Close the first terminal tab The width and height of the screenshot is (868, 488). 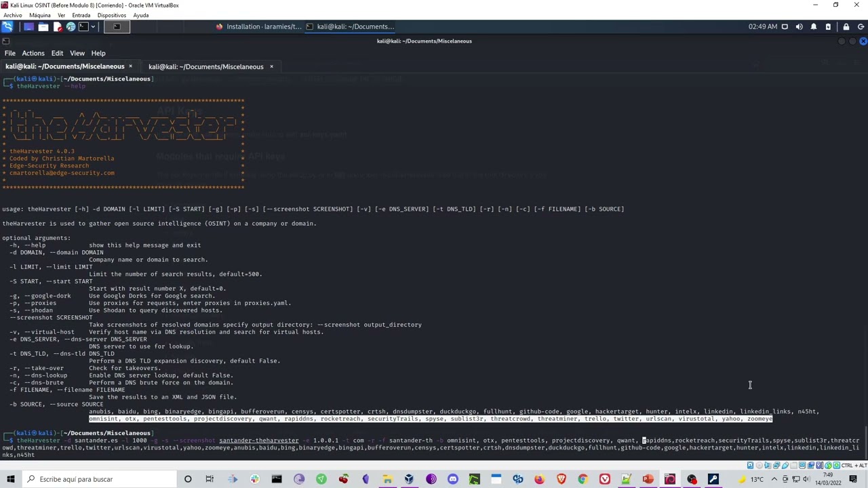[x=130, y=66]
